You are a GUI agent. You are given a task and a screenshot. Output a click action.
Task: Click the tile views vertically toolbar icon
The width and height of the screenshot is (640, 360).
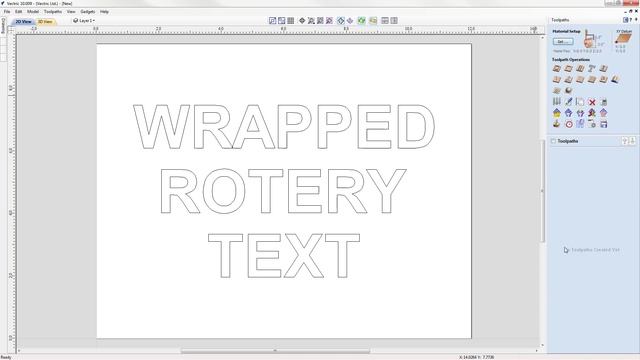(x=394, y=20)
